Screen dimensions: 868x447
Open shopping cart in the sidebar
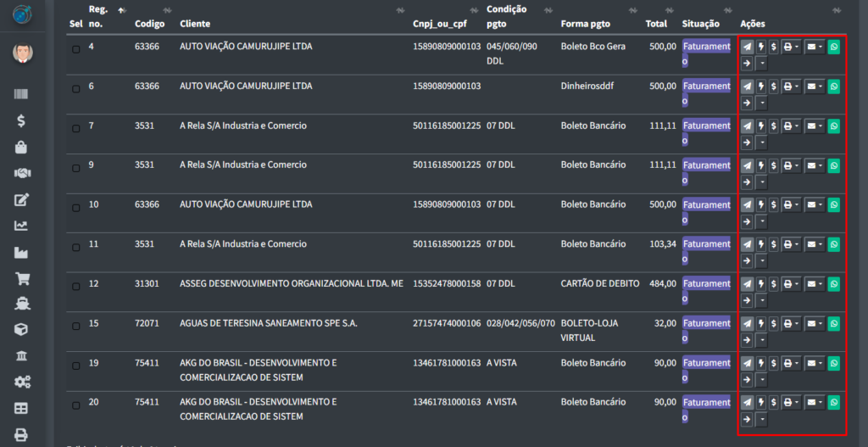[x=21, y=278]
